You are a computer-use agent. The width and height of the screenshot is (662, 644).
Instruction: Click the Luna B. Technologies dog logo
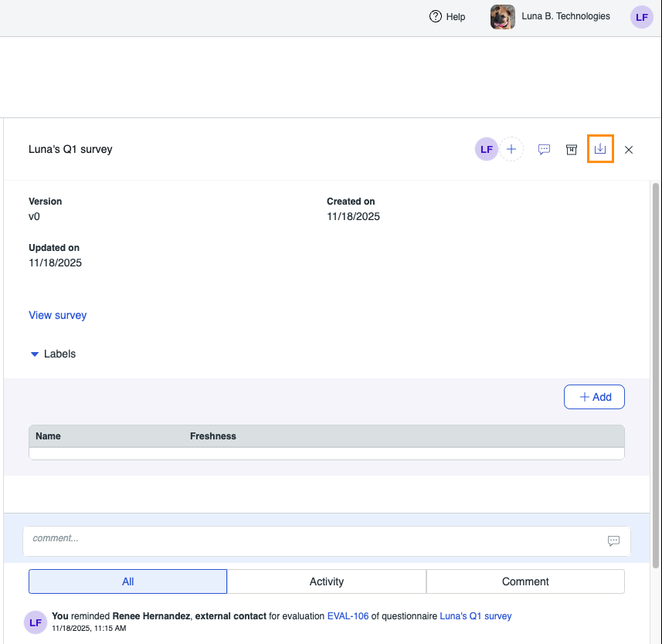(x=503, y=17)
